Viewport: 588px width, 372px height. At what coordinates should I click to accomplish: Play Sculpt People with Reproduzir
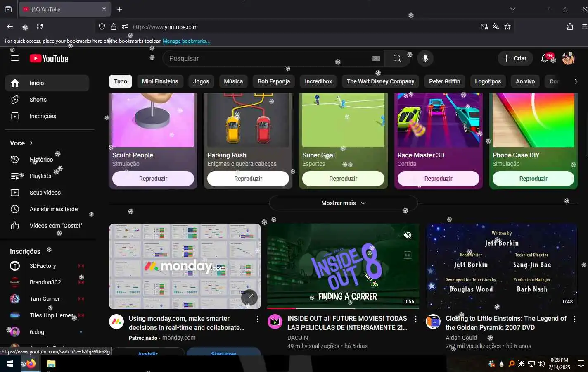pyautogui.click(x=153, y=179)
